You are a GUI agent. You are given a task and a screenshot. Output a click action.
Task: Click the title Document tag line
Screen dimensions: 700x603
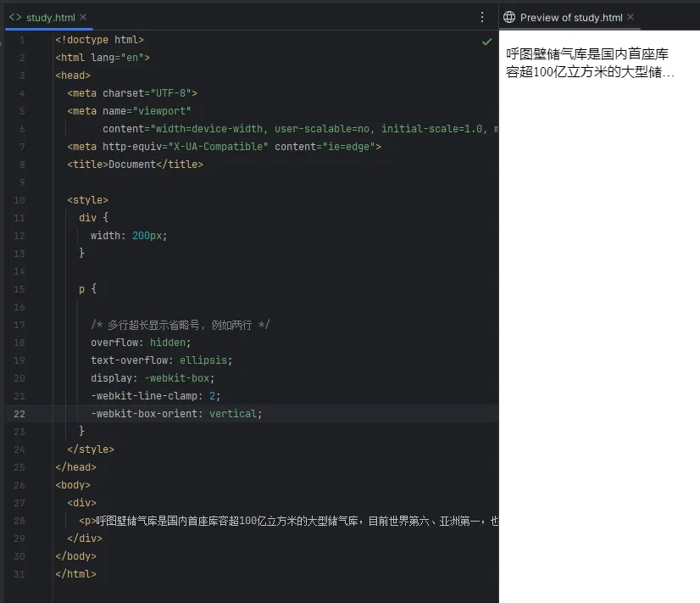point(135,165)
